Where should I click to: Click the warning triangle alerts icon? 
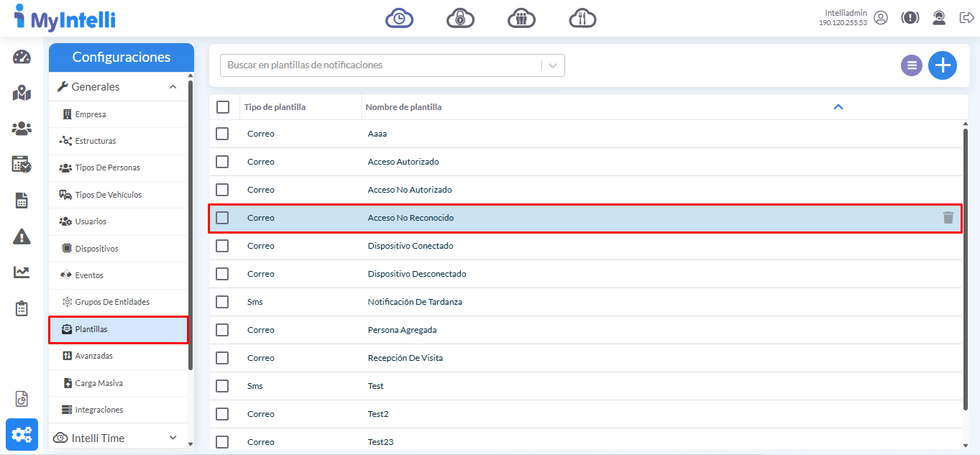tap(22, 236)
